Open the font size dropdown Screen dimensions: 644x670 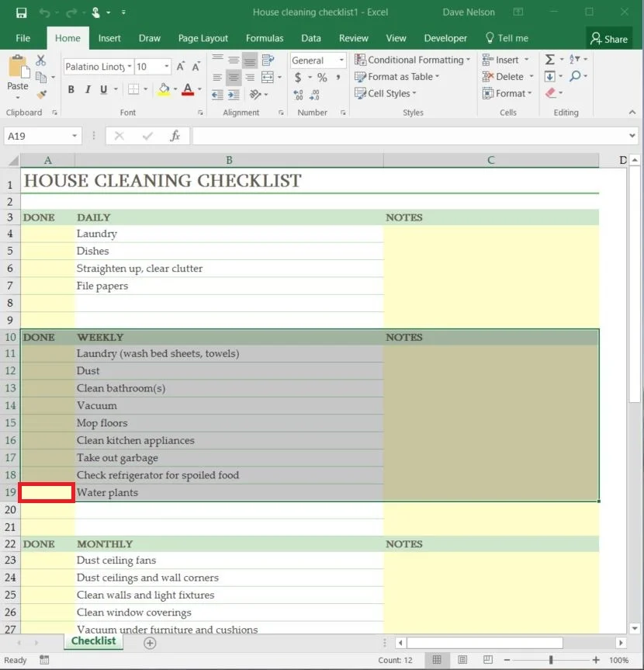(167, 67)
